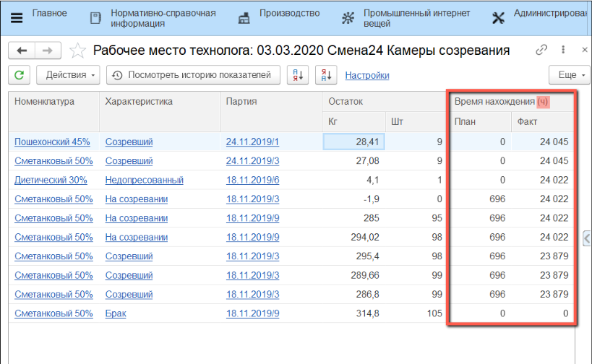The height and width of the screenshot is (364, 592).
Task: Click the Номенклатура column header
Action: click(x=45, y=102)
